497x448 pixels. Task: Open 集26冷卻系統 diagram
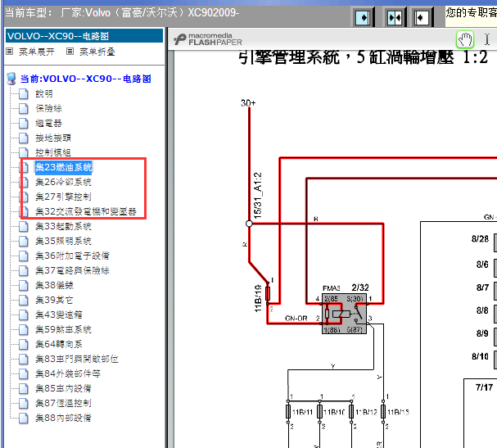(x=63, y=182)
